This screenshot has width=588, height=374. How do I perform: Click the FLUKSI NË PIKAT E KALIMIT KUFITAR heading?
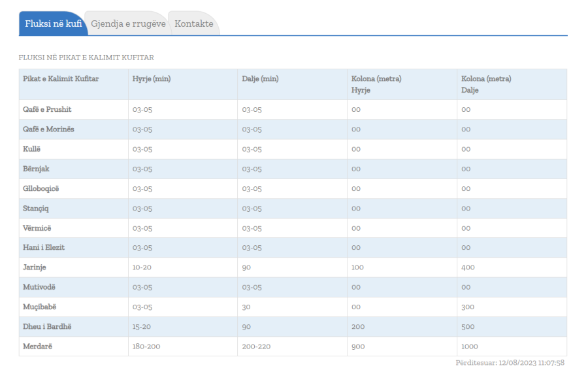click(86, 58)
